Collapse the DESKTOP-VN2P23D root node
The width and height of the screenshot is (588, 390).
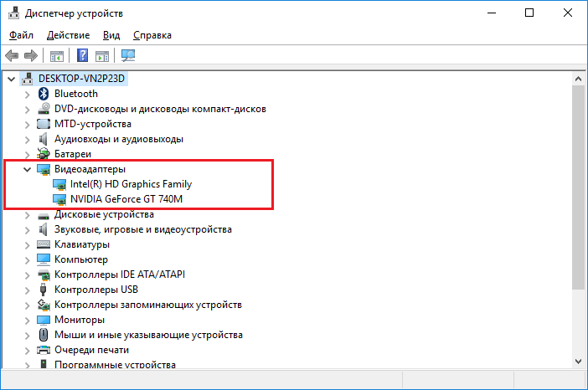11,79
